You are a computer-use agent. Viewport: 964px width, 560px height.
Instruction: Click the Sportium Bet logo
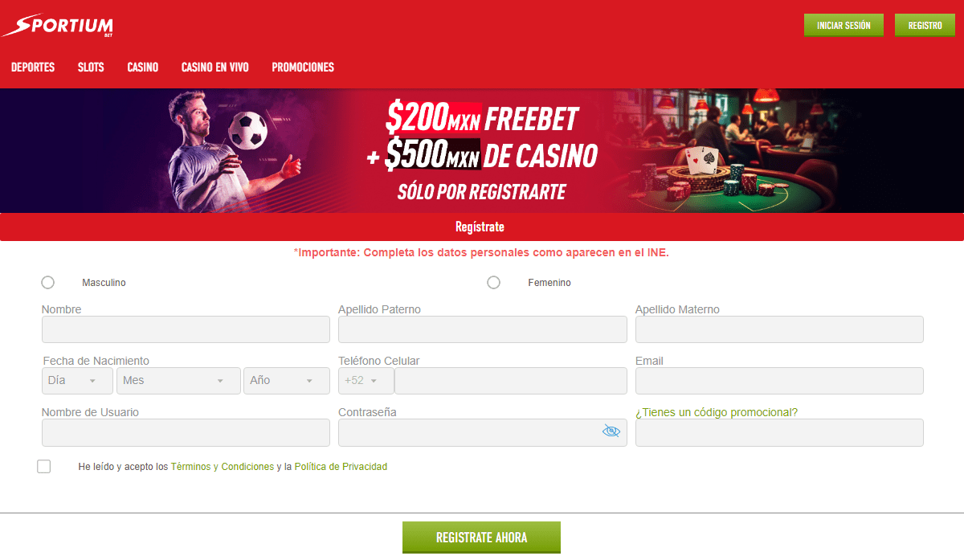[x=57, y=26]
